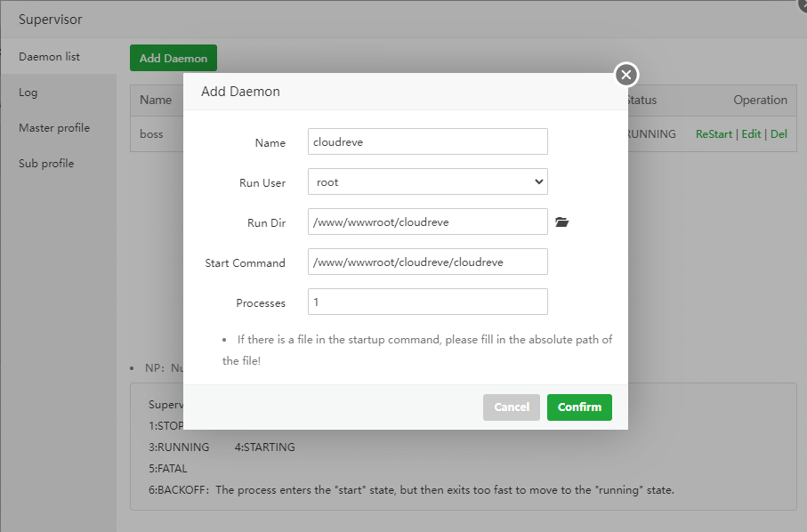Select the boss daemon row name
807x532 pixels.
pos(151,134)
